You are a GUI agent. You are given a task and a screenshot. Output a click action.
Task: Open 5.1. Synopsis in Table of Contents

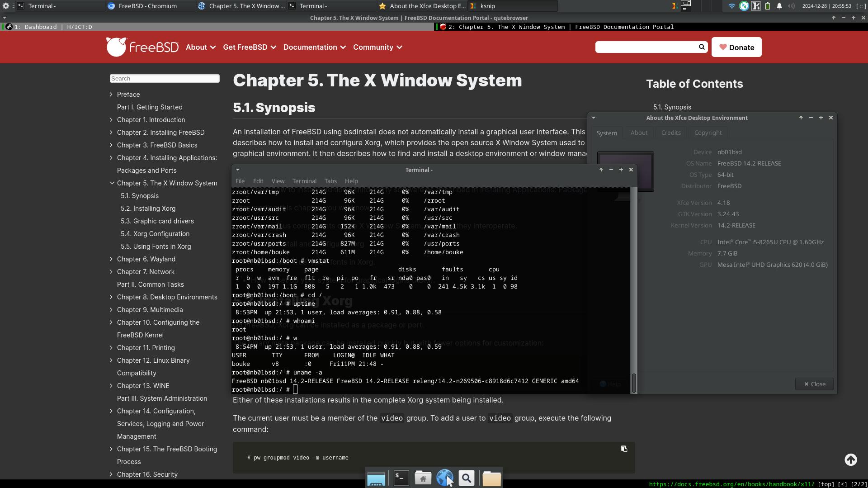click(x=672, y=107)
